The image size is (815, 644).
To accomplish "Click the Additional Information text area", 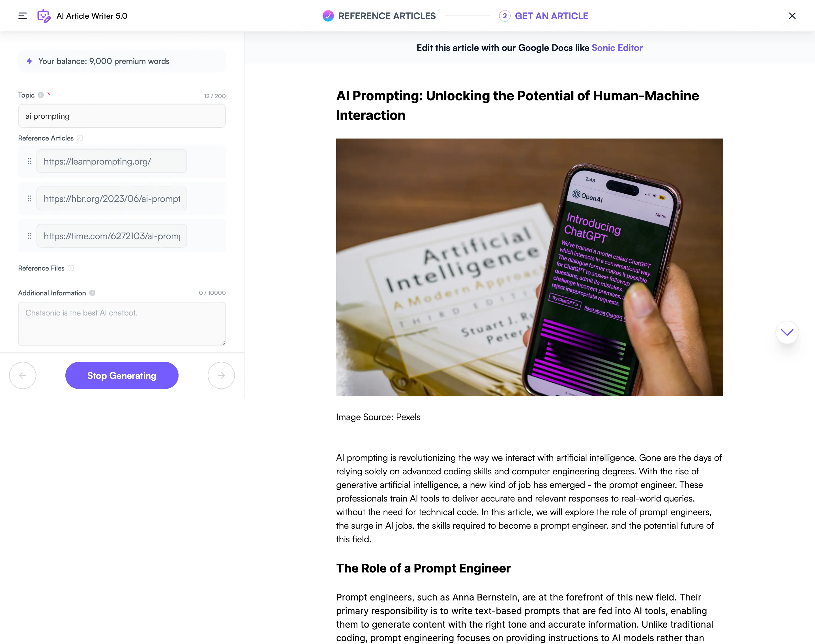I will click(x=122, y=324).
